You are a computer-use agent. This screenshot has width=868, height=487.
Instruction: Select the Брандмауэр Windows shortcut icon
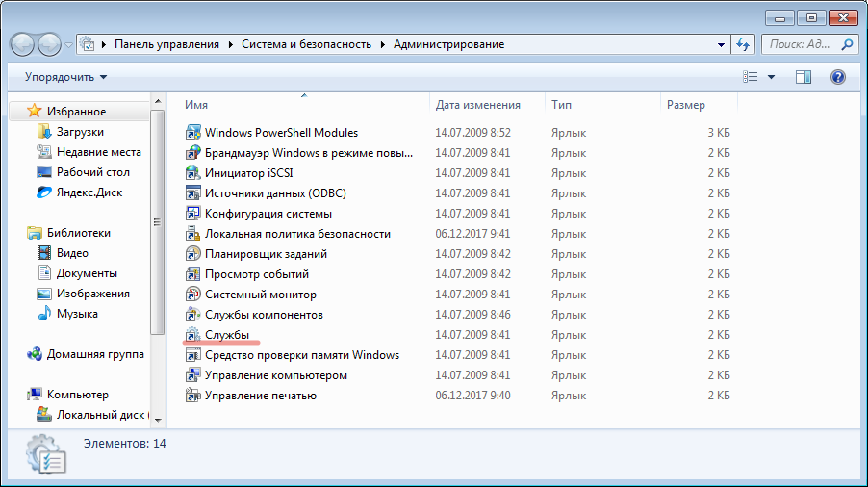coord(192,153)
